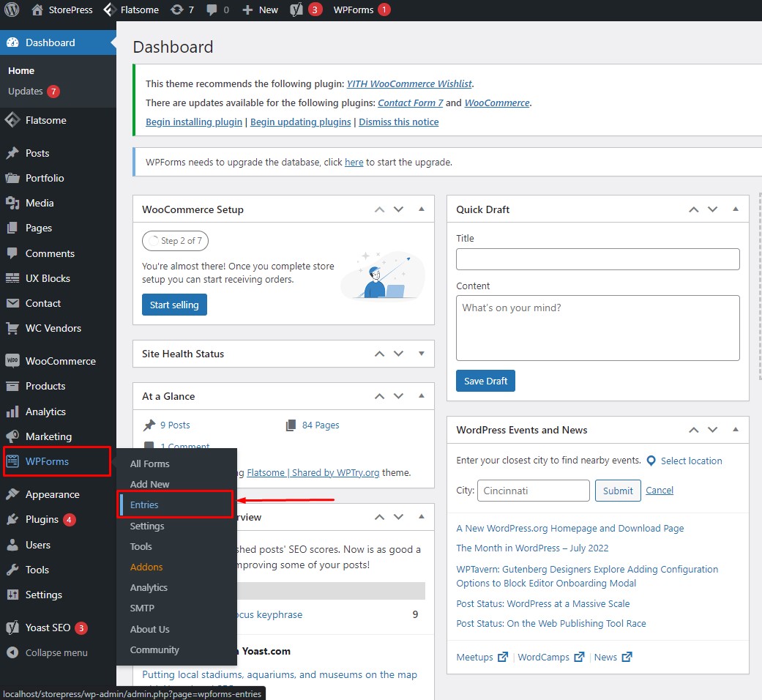
Task: Click the Users person icon in sidebar
Action: (x=12, y=545)
